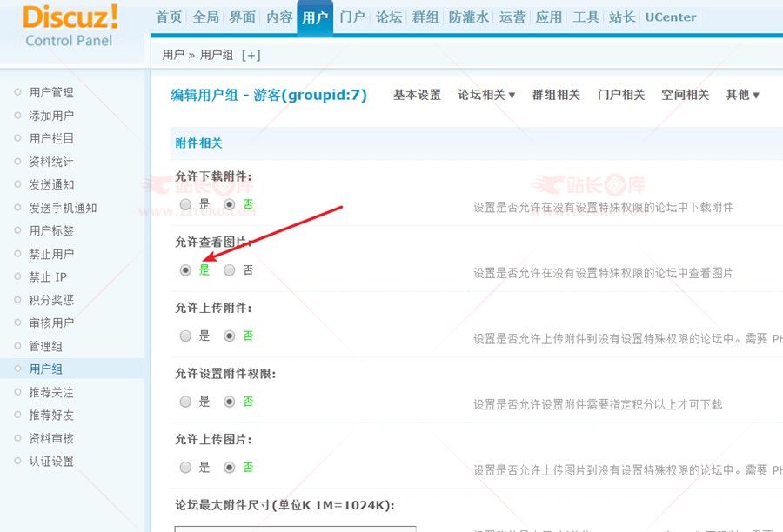Open 全局 in top navigation

[206, 17]
